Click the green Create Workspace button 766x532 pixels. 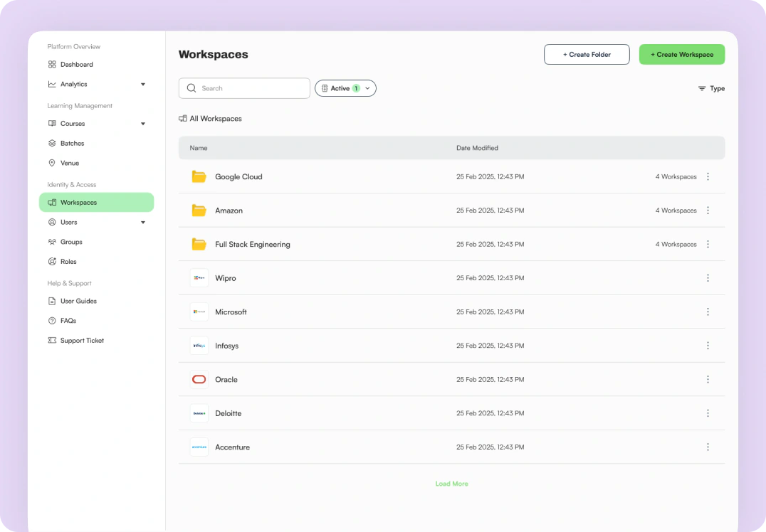(682, 55)
